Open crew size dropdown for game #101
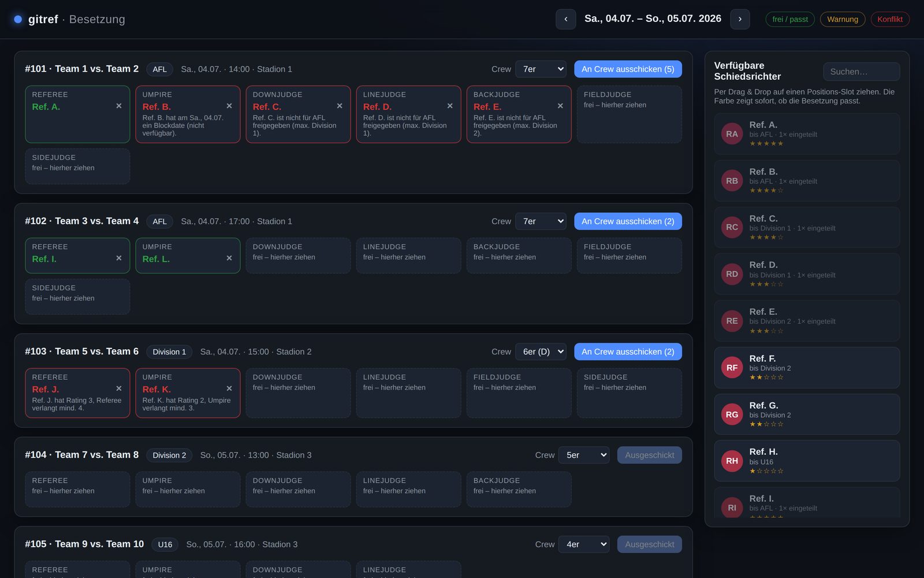Image resolution: width=924 pixels, height=578 pixels. pyautogui.click(x=541, y=69)
